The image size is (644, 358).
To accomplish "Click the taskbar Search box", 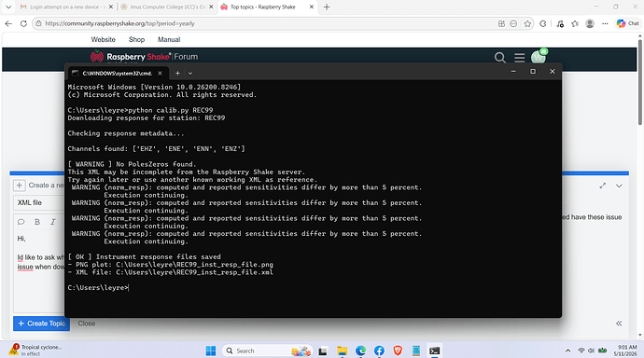I will (267, 351).
